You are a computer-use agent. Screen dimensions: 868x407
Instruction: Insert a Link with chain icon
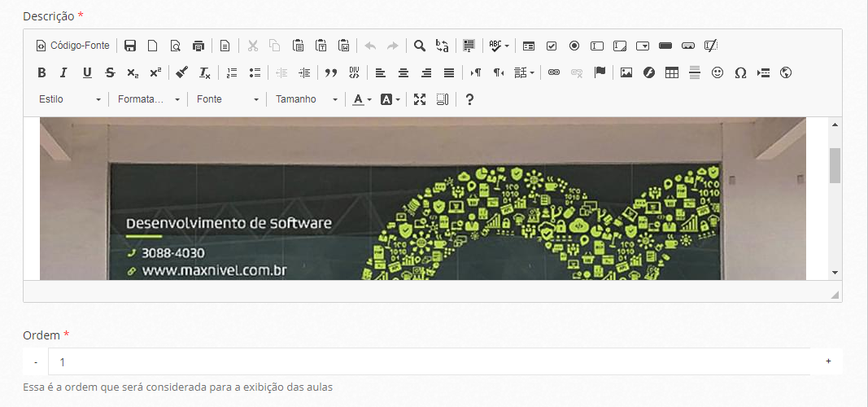[x=553, y=72]
